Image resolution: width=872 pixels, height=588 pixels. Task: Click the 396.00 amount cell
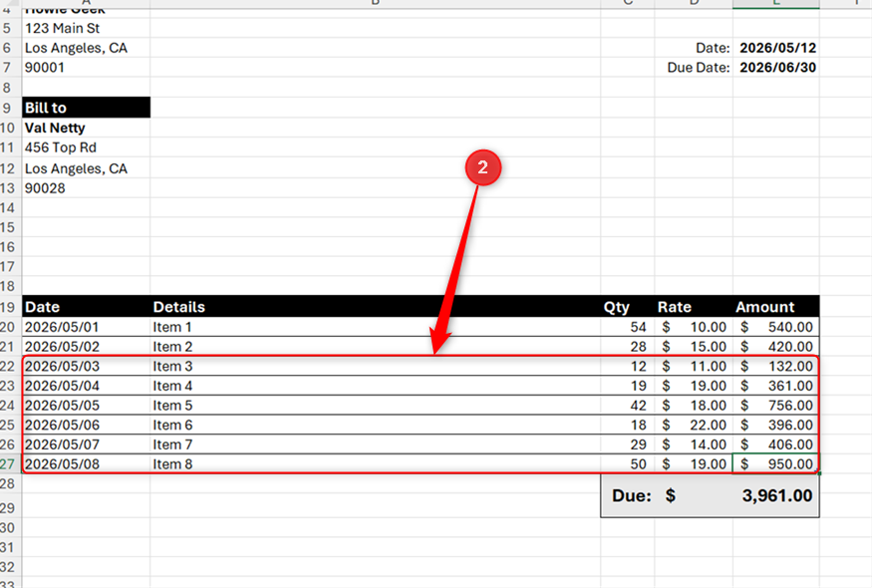(775, 425)
